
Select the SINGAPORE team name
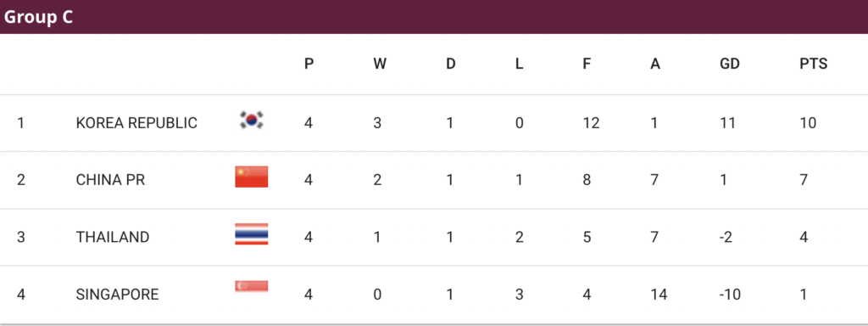click(117, 295)
